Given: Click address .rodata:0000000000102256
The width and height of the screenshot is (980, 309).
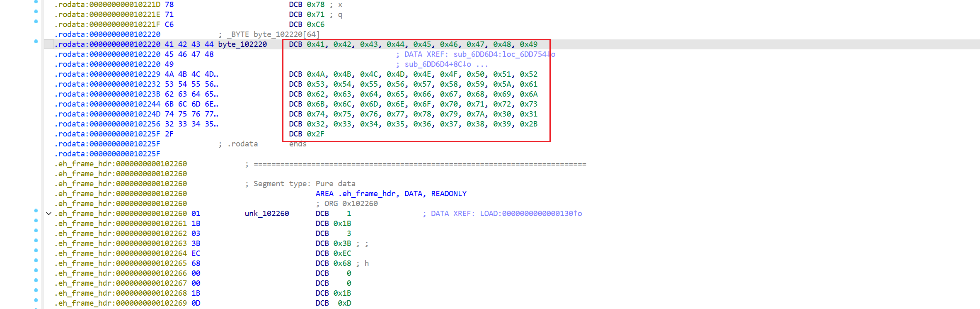Looking at the screenshot, I should (107, 124).
